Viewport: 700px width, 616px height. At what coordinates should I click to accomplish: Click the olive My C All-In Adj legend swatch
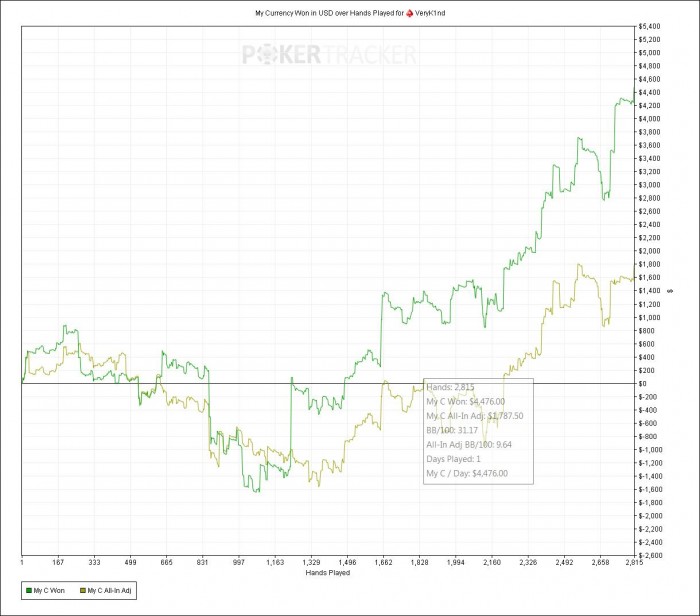[83, 591]
